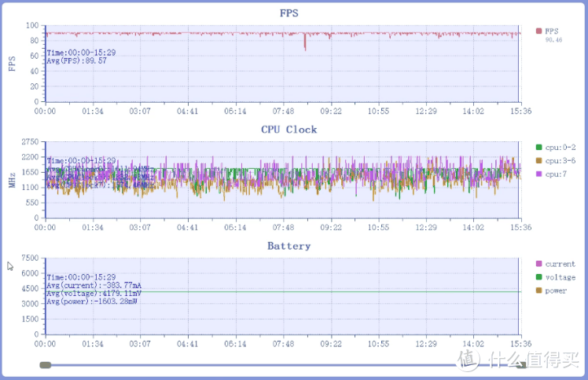
Task: Click the middle of the time range track
Action: pos(283,364)
